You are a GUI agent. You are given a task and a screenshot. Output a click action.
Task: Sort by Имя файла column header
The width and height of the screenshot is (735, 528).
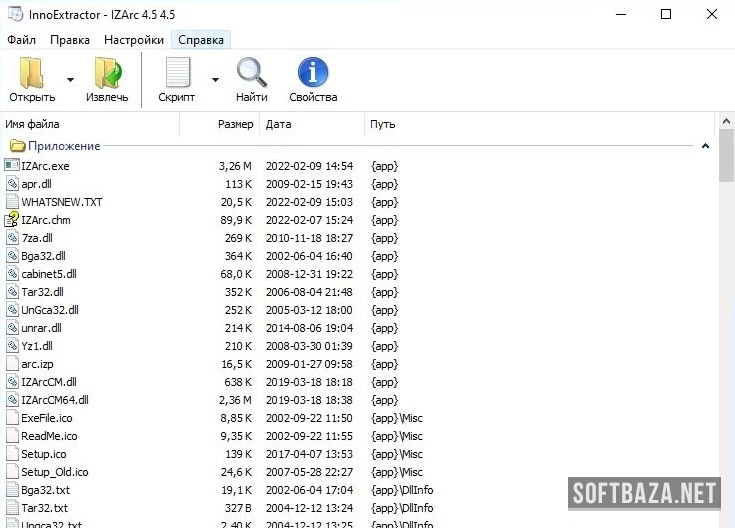tap(32, 124)
